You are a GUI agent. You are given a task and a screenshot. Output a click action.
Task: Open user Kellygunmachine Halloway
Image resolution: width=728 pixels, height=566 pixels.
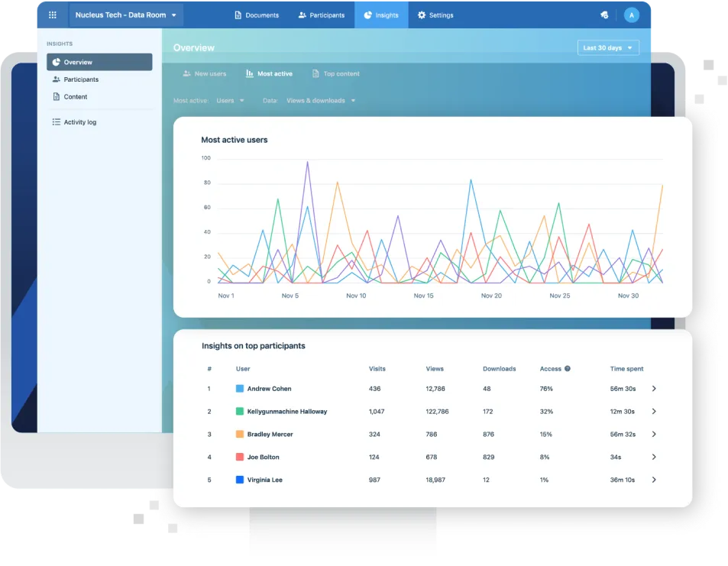pyautogui.click(x=287, y=412)
